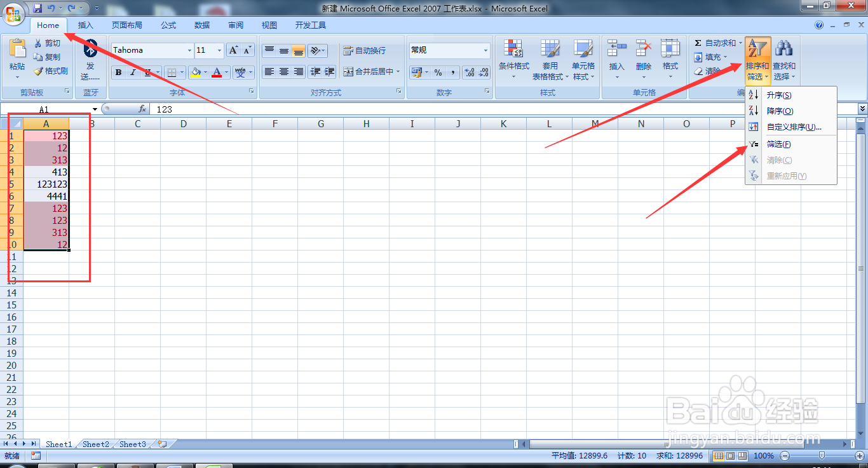This screenshot has height=468, width=868.
Task: Increase font size with large A
Action: coord(233,50)
